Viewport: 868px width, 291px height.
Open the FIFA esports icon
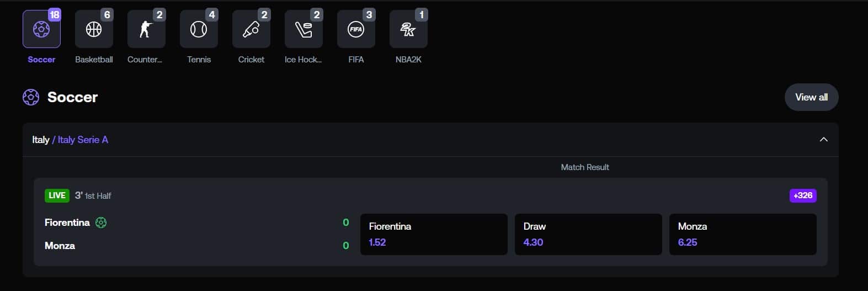click(356, 29)
